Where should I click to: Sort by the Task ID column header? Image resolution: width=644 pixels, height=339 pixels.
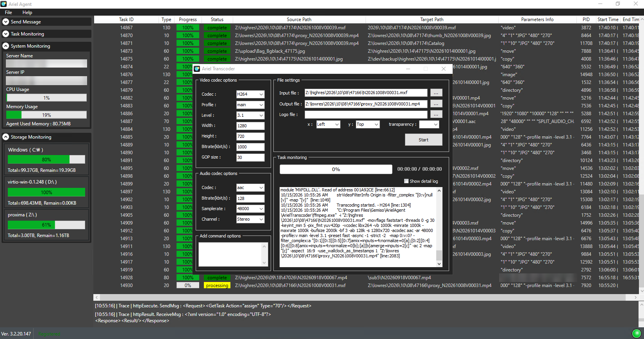(x=126, y=20)
